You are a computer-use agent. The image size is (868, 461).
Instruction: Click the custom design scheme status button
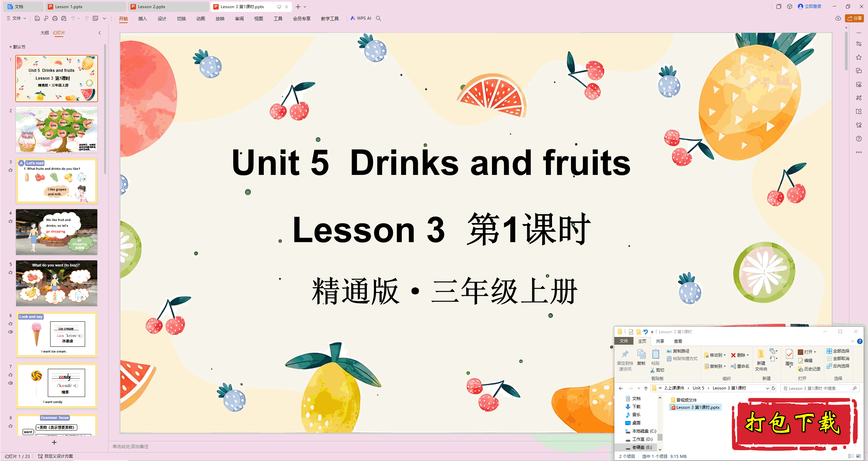tap(56, 456)
